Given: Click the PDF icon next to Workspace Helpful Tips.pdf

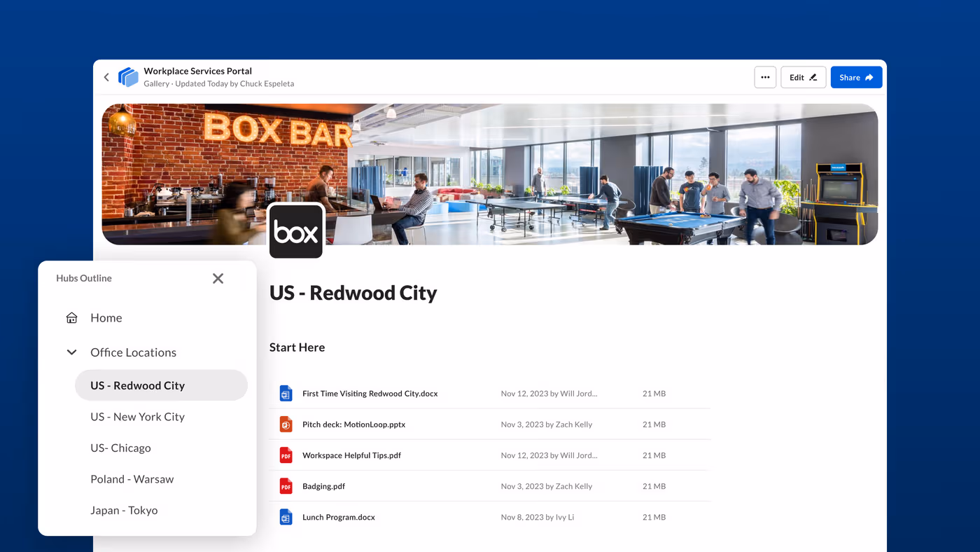Looking at the screenshot, I should click(x=285, y=455).
